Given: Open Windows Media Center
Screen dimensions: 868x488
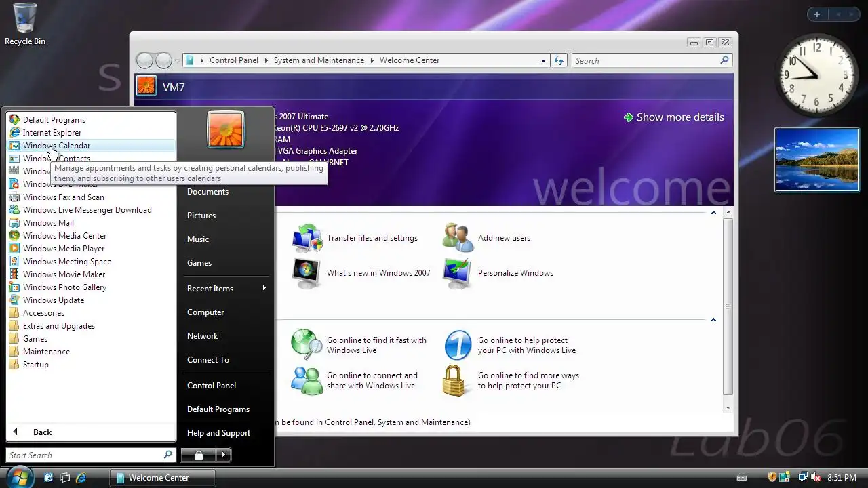Looking at the screenshot, I should coord(91,236).
